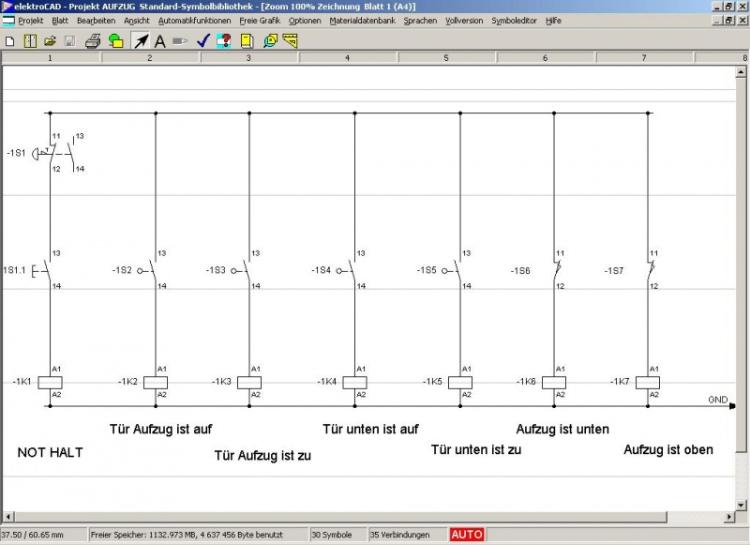Click the printer icon in toolbar
This screenshot has height=545, width=750.
coord(92,41)
